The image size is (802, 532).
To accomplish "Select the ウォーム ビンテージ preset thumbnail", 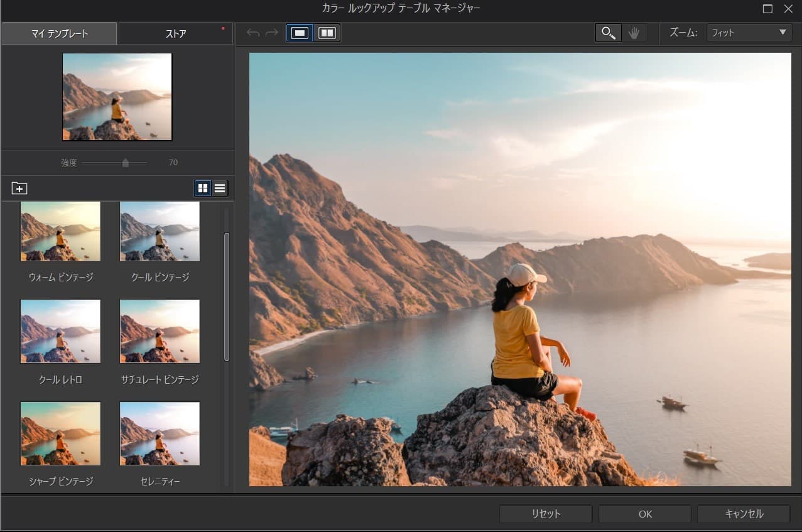I will coord(60,232).
